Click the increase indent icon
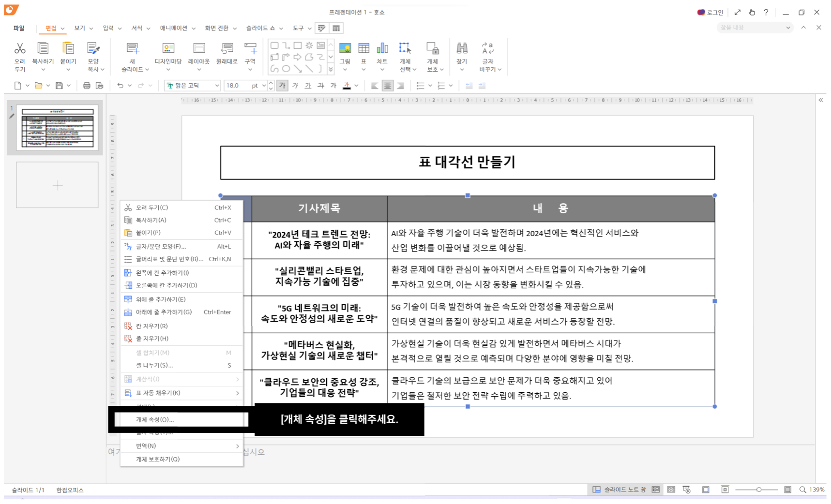This screenshot has width=831, height=504. point(482,86)
